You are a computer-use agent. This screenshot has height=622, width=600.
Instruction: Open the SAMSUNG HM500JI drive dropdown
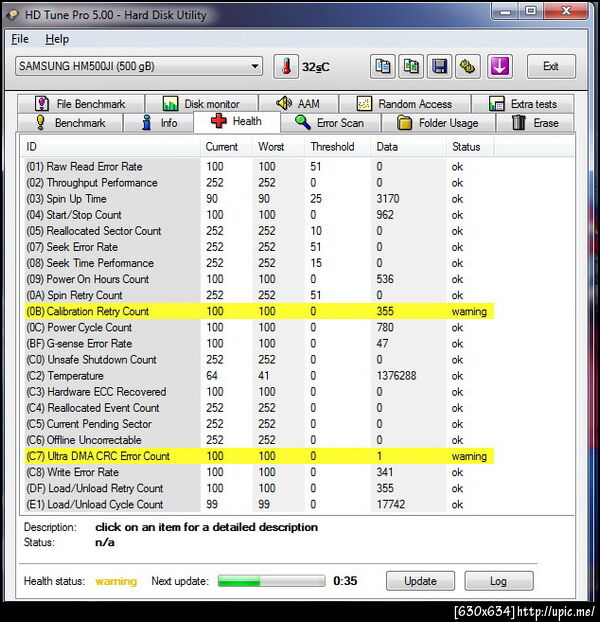pos(139,66)
